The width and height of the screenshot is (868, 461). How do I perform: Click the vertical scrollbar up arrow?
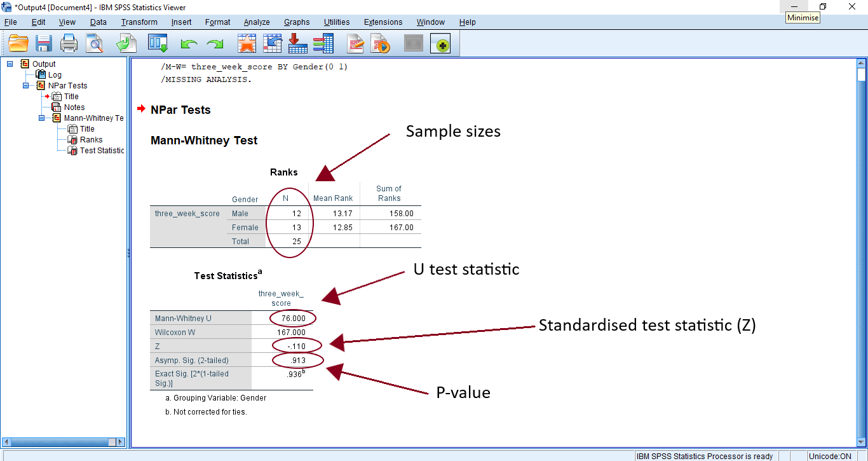pyautogui.click(x=862, y=62)
